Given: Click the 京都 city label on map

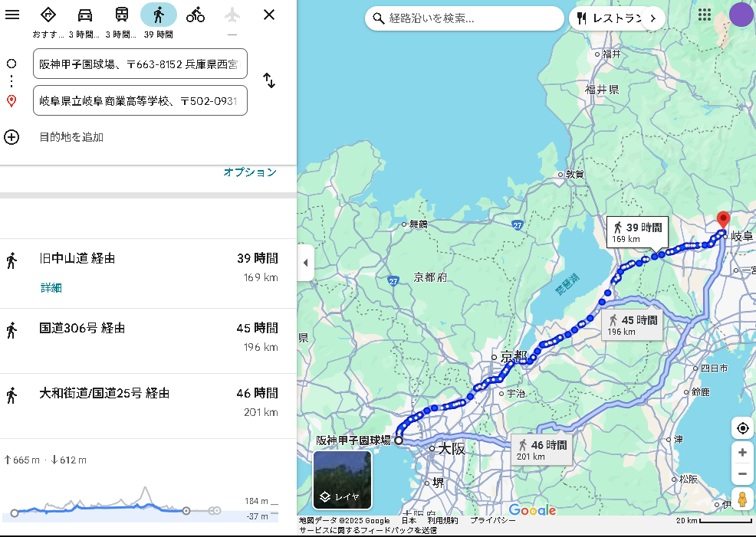Looking at the screenshot, I should 514,356.
